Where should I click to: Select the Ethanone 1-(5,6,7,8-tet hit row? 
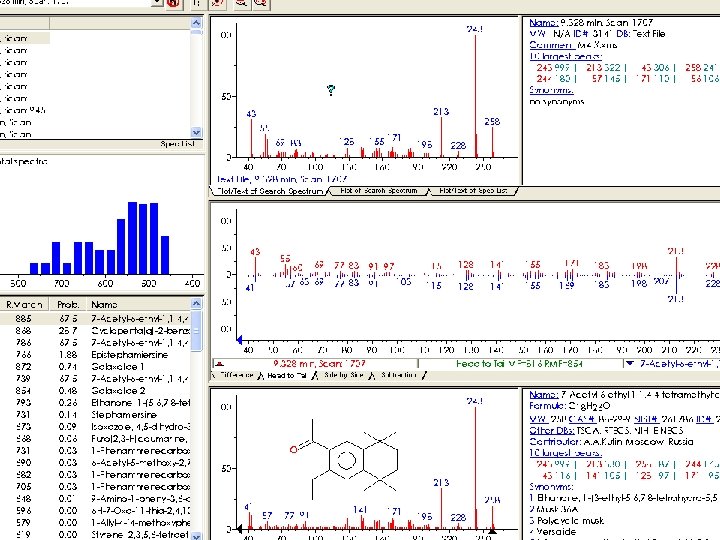pos(95,403)
